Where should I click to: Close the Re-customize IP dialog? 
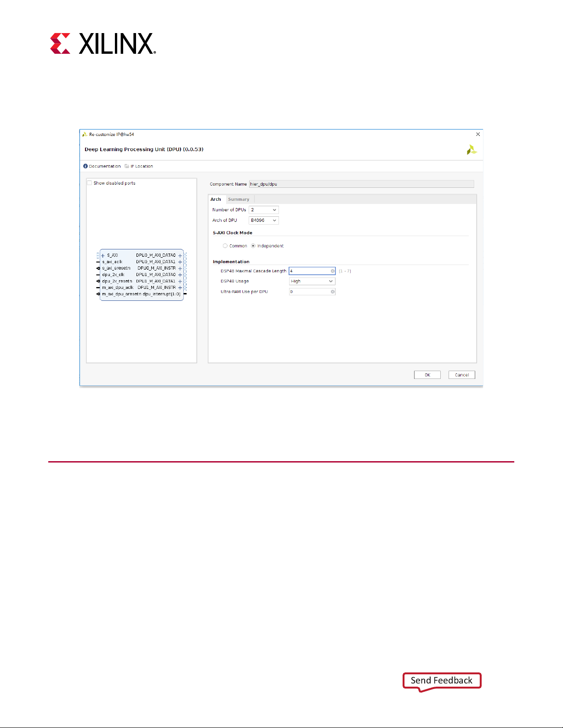click(478, 134)
